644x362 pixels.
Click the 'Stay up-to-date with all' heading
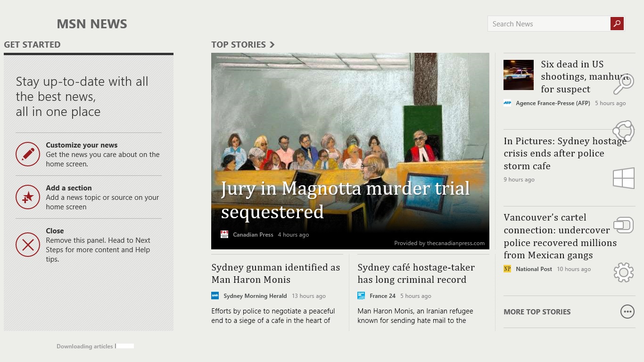tap(82, 97)
